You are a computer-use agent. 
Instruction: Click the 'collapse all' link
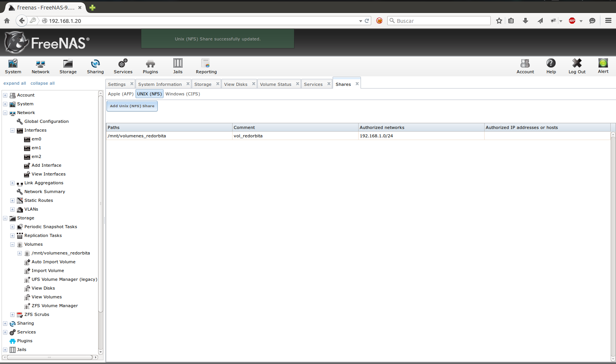[x=42, y=83]
